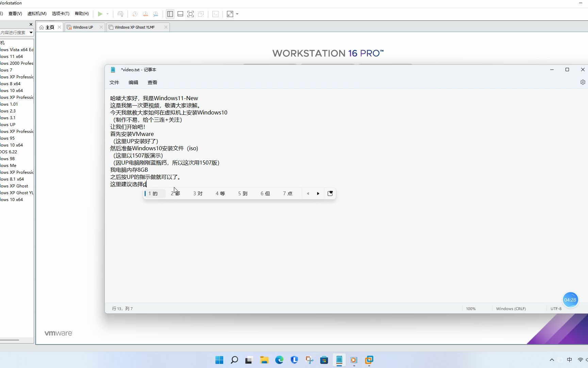
Task: Open the 虚拟机(M) menu
Action: (x=37, y=13)
